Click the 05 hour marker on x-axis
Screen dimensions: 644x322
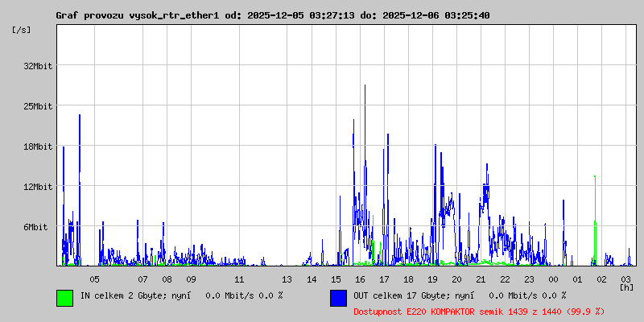coord(94,279)
